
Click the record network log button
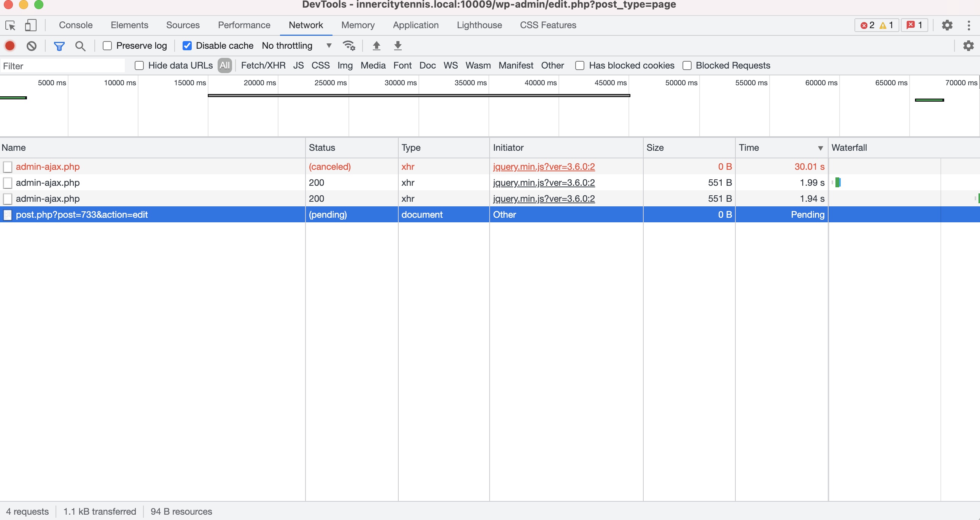10,46
